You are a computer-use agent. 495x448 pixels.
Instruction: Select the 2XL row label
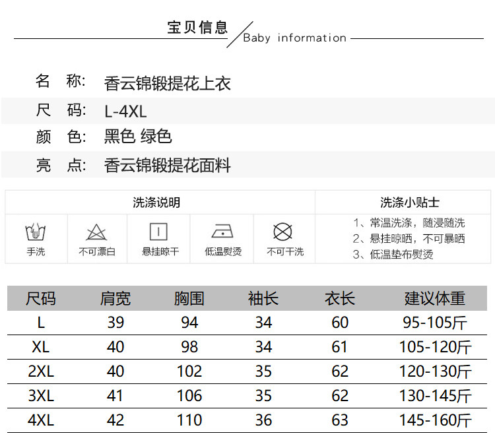(x=41, y=371)
